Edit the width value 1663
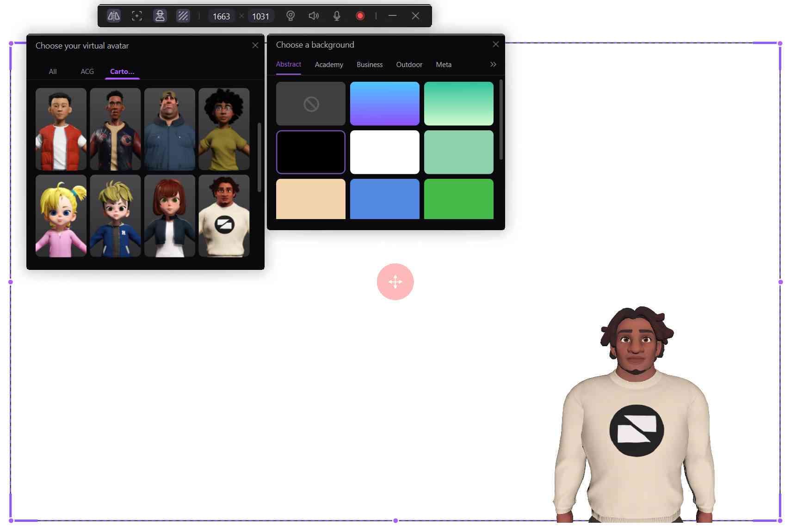The width and height of the screenshot is (809, 532). [x=221, y=16]
